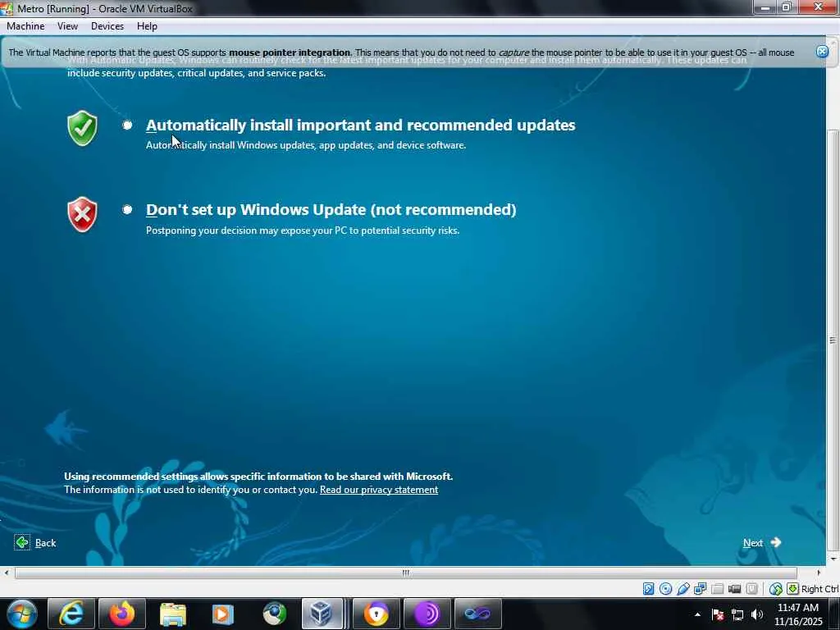Open the purple Tor Browser taskbar icon
The height and width of the screenshot is (630, 840).
[427, 614]
